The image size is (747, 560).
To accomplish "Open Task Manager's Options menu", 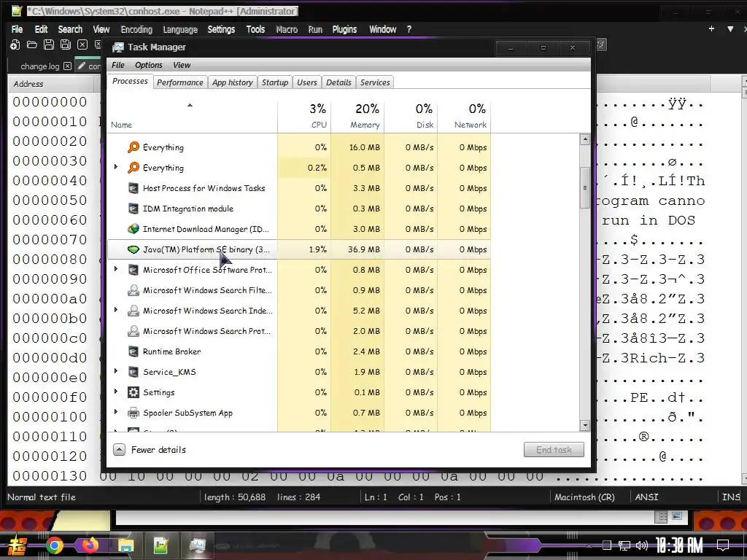I will click(x=149, y=65).
